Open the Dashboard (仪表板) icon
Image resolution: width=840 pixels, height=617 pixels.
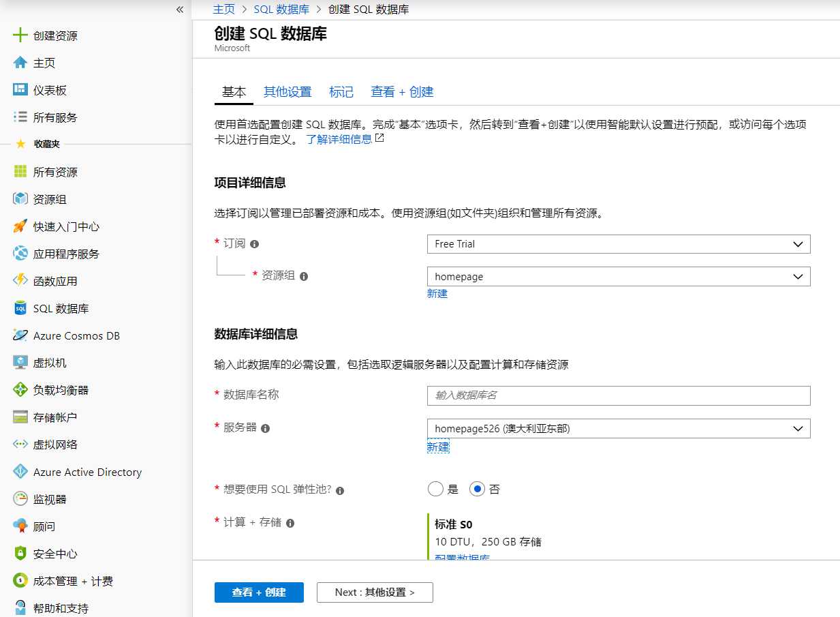20,90
